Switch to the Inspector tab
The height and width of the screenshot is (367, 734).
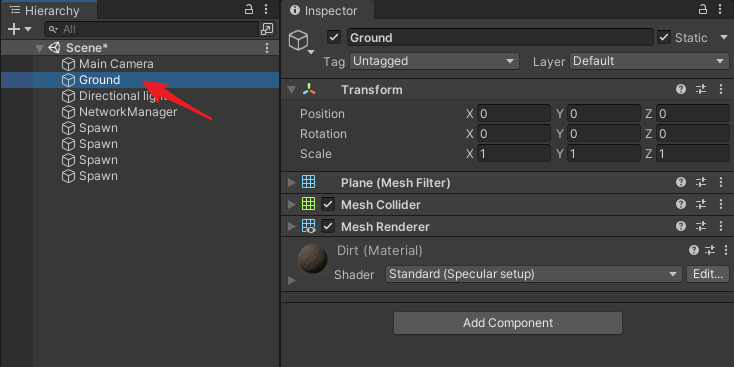click(327, 10)
